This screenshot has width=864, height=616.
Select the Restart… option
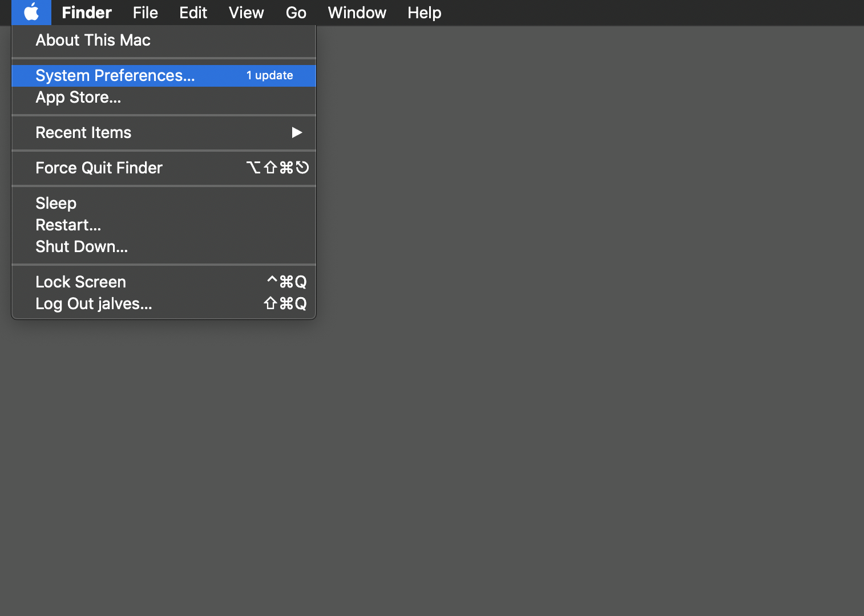point(68,225)
